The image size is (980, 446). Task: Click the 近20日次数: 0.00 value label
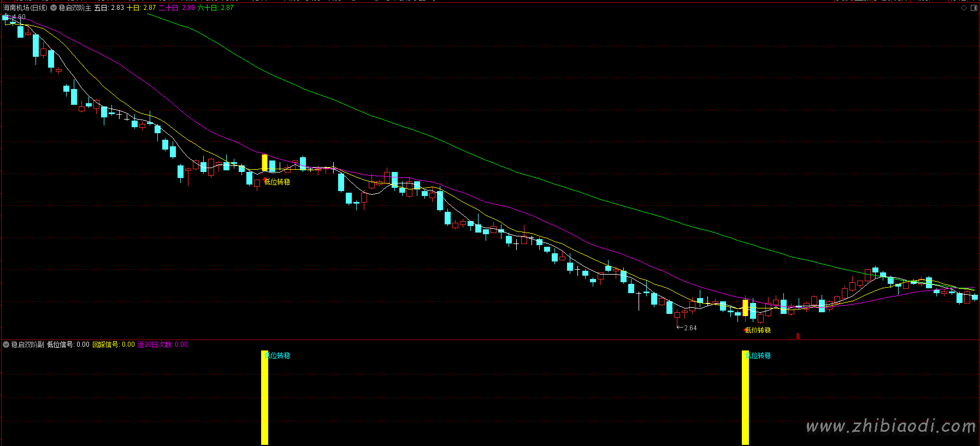pyautogui.click(x=163, y=344)
